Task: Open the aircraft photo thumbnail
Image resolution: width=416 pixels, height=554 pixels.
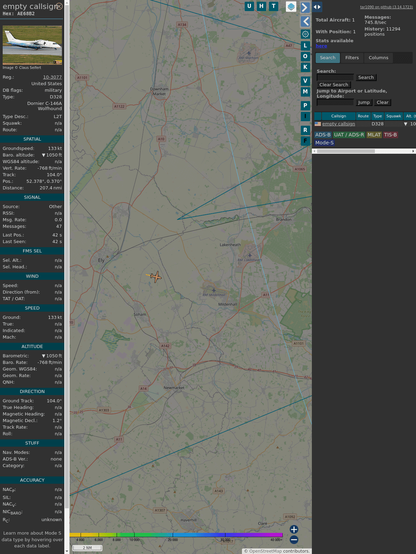Action: 32,45
